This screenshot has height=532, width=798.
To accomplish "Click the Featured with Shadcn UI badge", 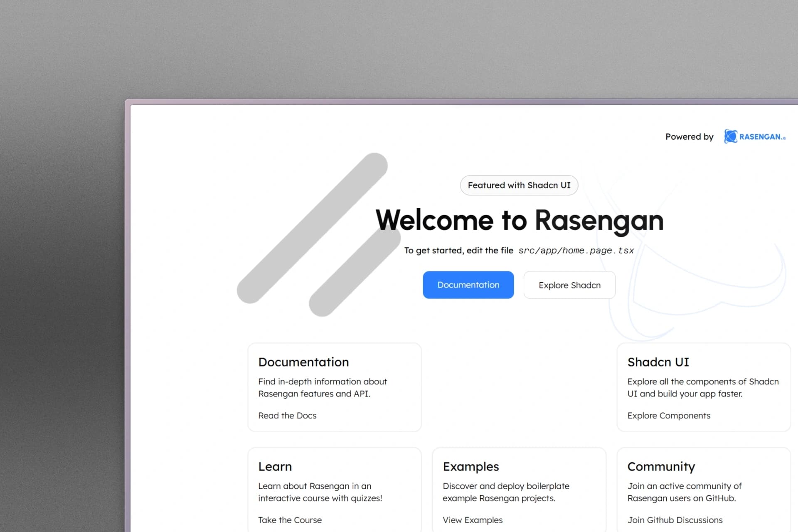I will (x=519, y=185).
